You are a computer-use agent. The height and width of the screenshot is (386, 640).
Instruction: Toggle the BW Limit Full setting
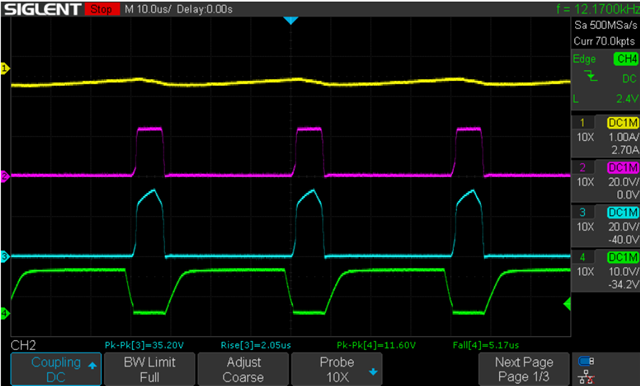click(149, 369)
